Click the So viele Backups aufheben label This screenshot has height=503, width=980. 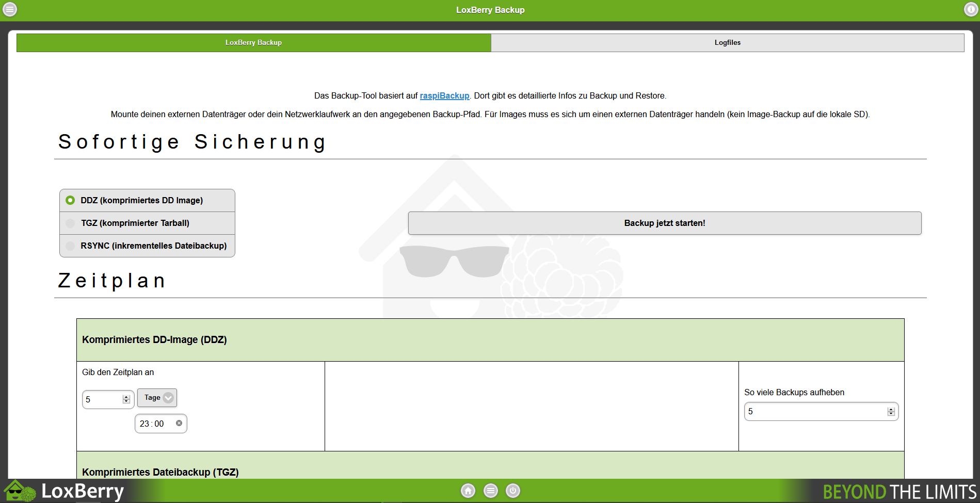coord(794,392)
